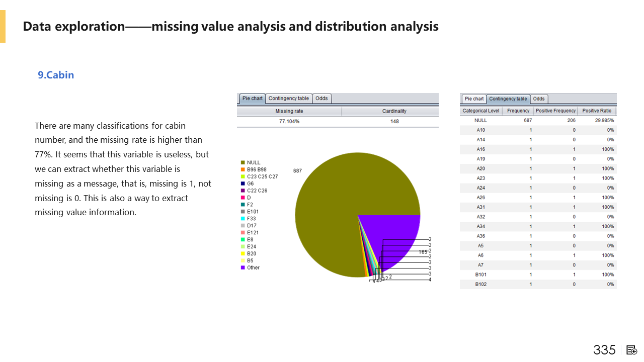Select the Pie chart tab in the left panel
This screenshot has width=644, height=362.
coord(252,99)
